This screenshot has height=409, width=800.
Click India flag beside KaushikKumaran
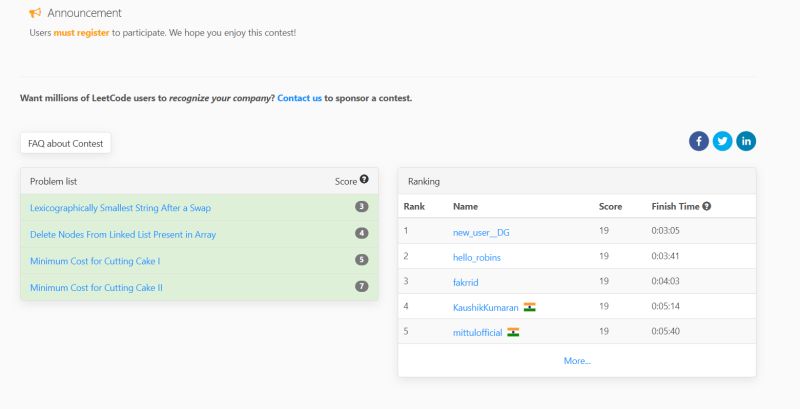click(530, 307)
